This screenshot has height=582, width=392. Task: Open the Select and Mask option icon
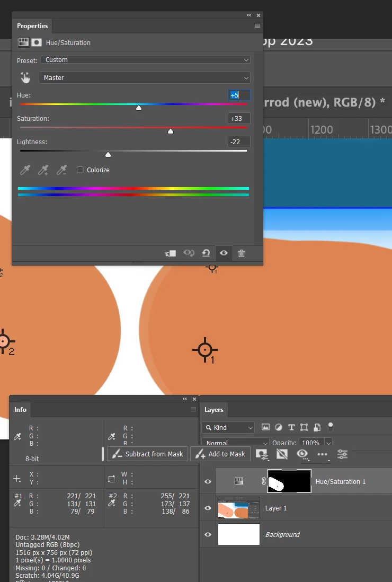262,454
